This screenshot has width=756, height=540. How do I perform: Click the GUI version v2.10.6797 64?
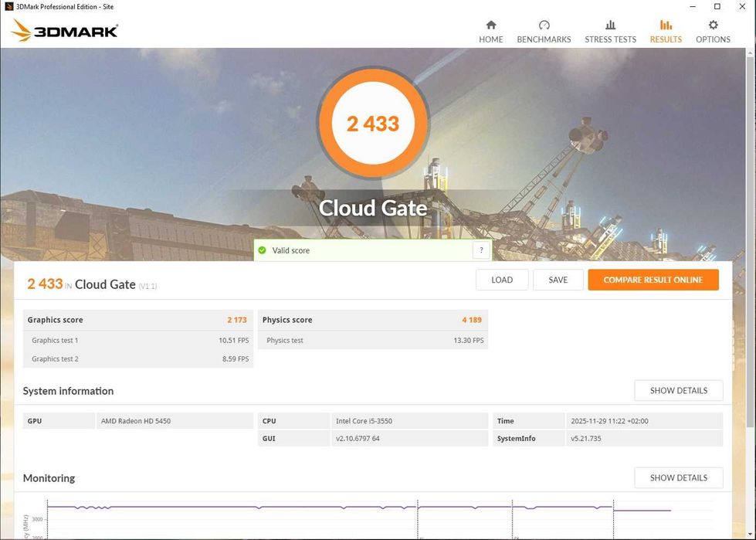click(x=358, y=438)
